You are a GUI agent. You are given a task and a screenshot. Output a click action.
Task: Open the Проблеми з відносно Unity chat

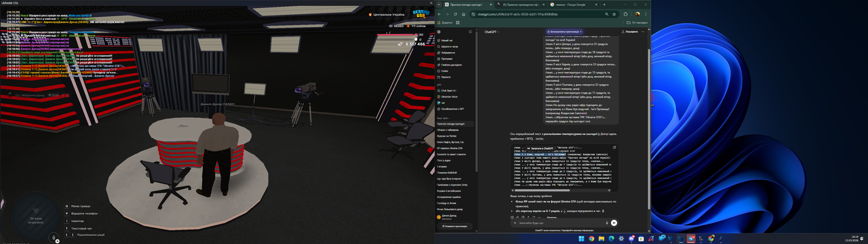coord(456,184)
